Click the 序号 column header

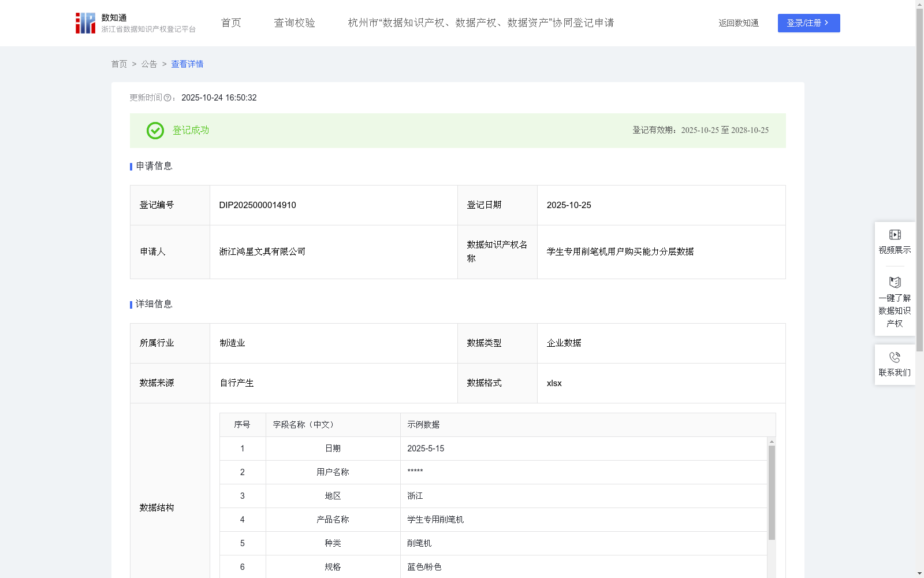tap(242, 425)
